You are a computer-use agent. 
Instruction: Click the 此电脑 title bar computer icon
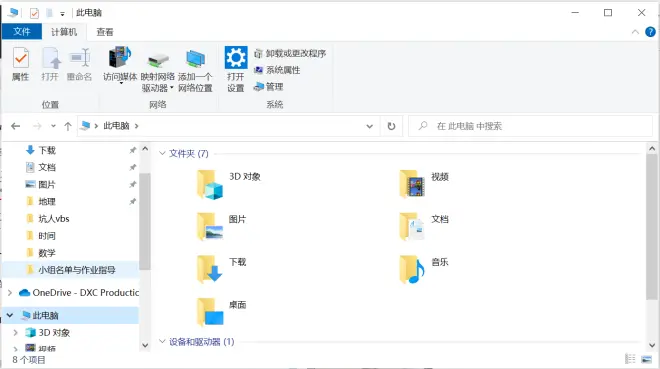13,13
